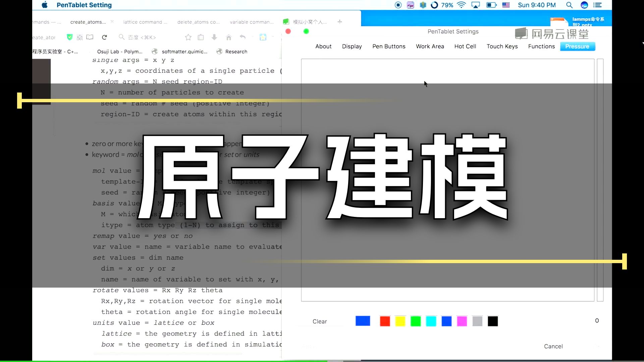This screenshot has width=644, height=362.
Task: Click the bookmark star icon
Action: [188, 37]
